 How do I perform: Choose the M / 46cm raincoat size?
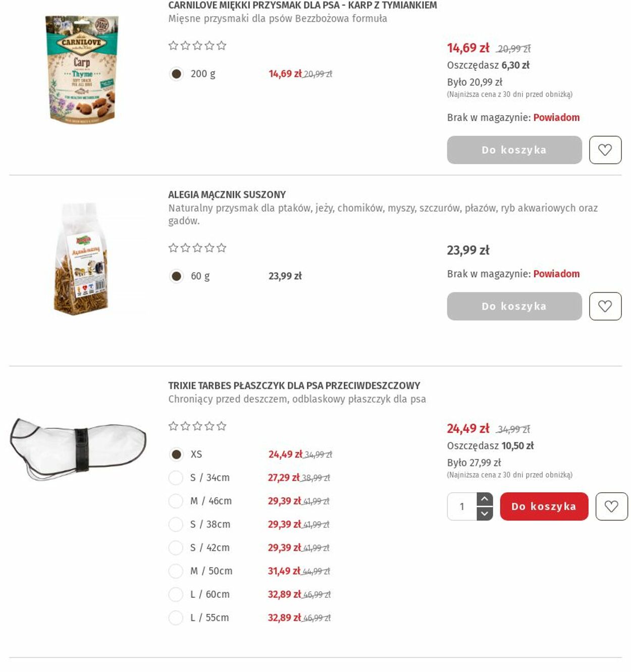[176, 501]
